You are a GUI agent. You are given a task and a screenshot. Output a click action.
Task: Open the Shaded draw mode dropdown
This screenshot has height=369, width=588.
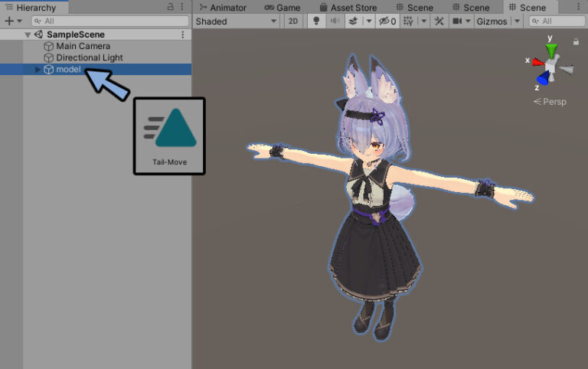click(x=237, y=21)
